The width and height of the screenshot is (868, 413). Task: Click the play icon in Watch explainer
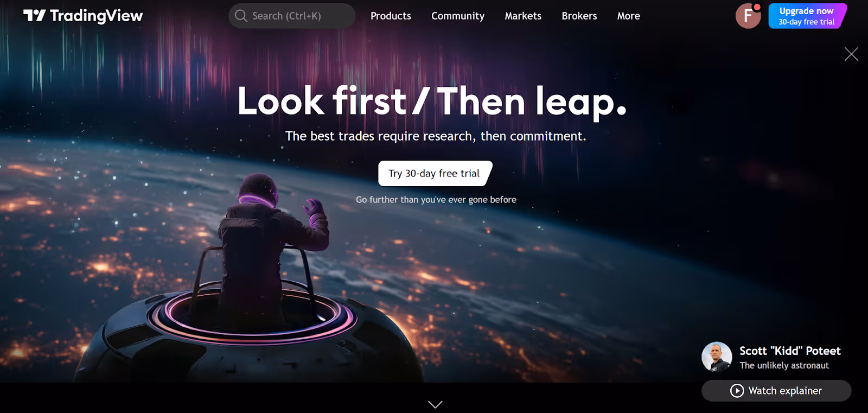point(737,391)
